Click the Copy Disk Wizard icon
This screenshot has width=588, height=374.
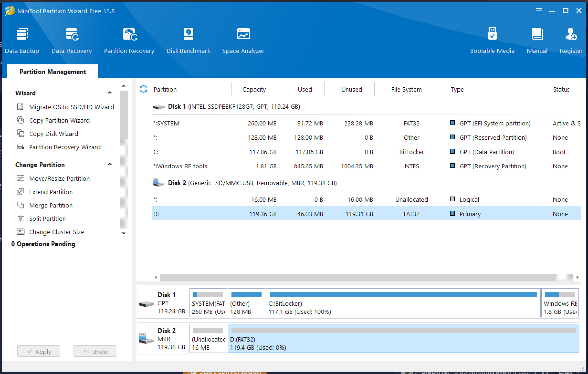(x=21, y=134)
